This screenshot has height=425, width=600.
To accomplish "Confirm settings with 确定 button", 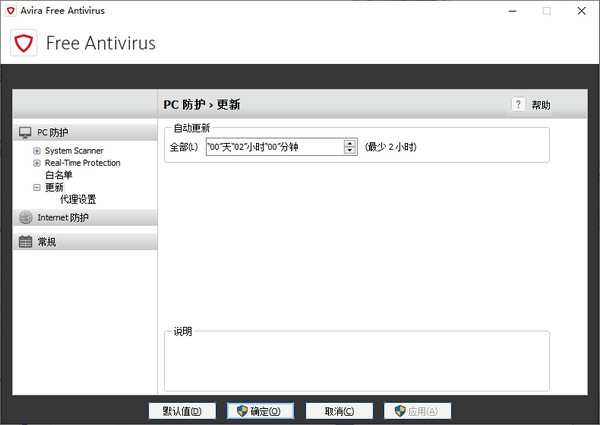I will 260,411.
